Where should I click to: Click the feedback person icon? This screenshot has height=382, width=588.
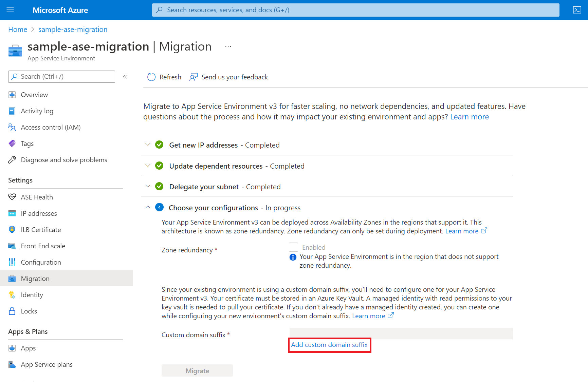[194, 77]
